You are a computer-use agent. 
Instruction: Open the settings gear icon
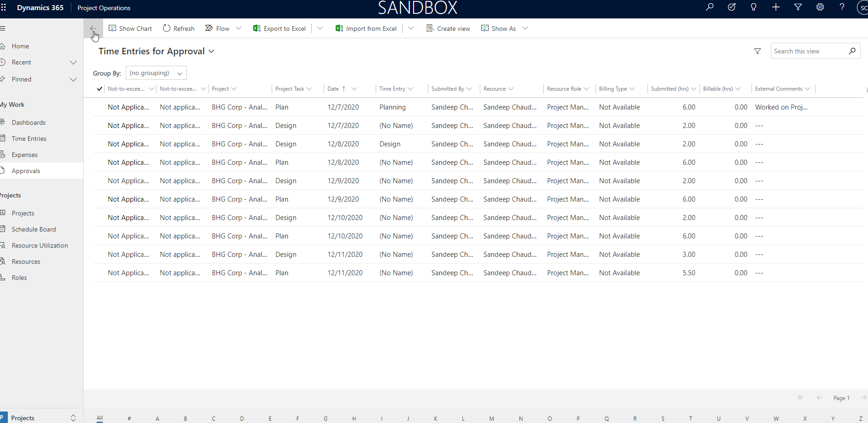coord(820,7)
